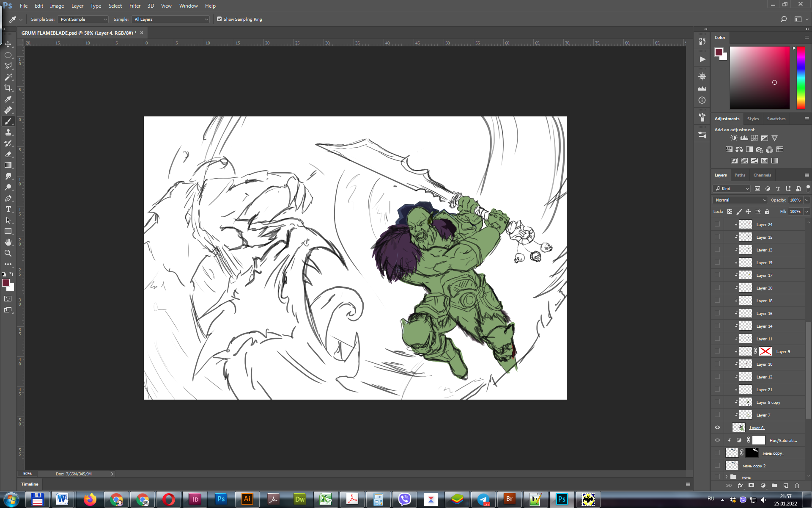Open blend mode Normal dropdown
The image size is (812, 508).
coord(740,200)
